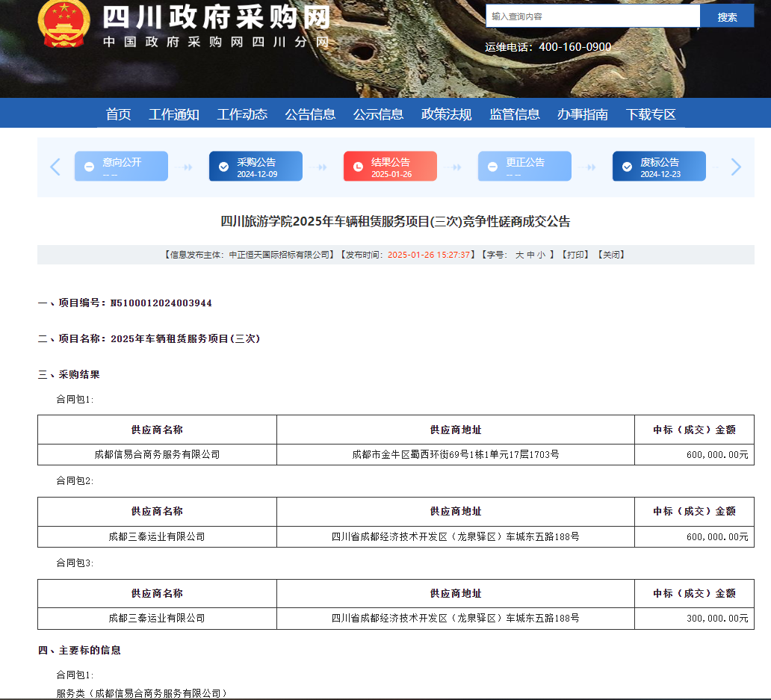
Task: Select the 结果公告 2025-01-26 step
Action: (x=390, y=166)
